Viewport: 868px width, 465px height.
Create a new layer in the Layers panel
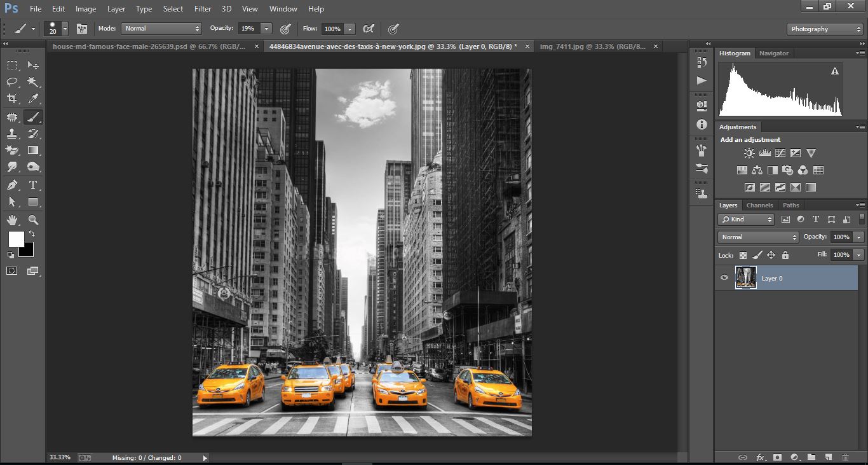point(828,457)
